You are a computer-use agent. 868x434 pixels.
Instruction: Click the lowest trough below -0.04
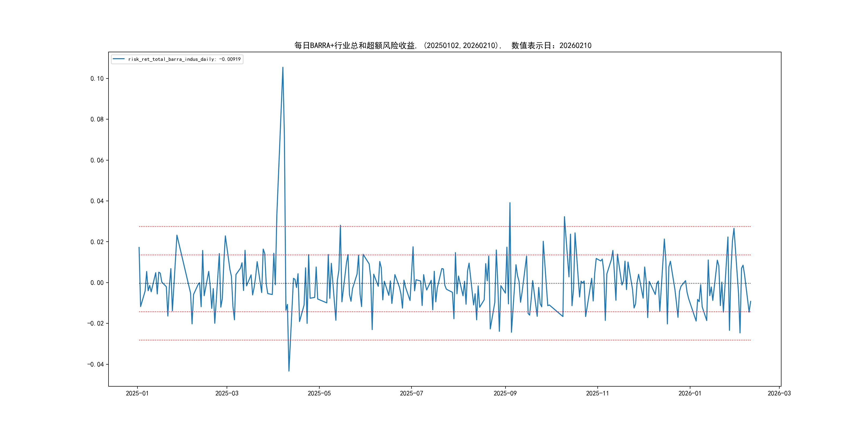coord(289,371)
